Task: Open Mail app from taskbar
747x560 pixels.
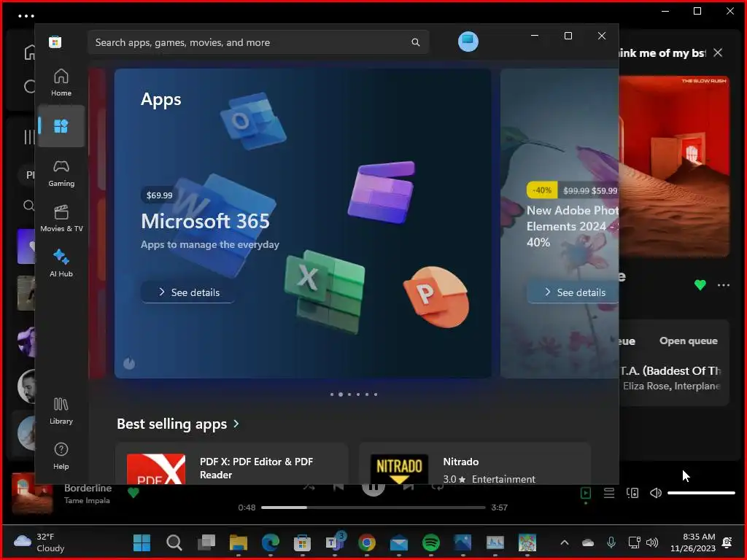Action: click(398, 542)
